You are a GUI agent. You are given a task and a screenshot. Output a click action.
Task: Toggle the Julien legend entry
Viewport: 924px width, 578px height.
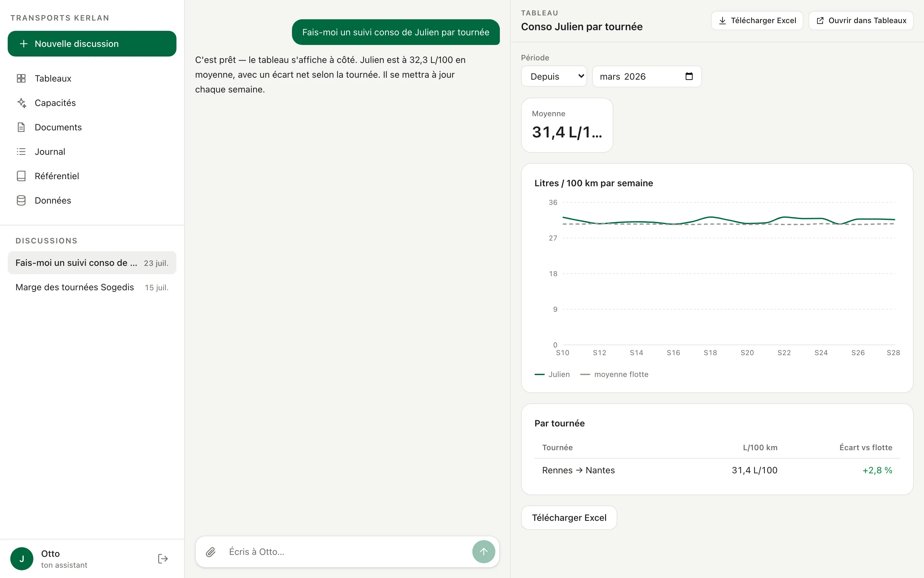[552, 374]
